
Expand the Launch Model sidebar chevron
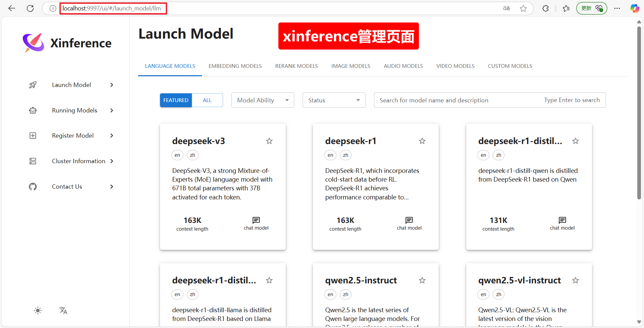pos(112,85)
